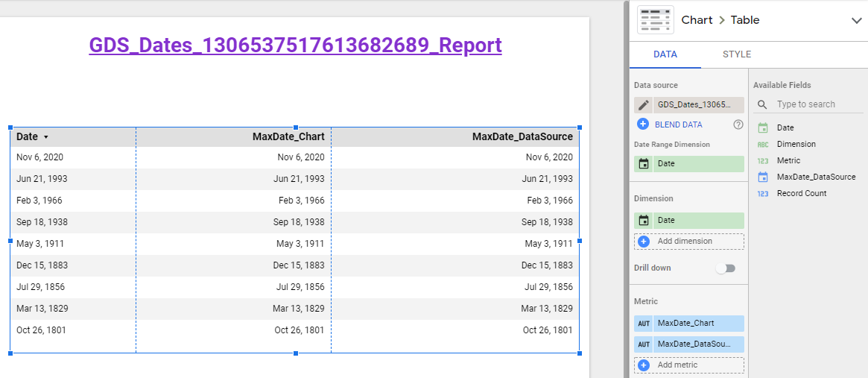The height and width of the screenshot is (378, 868).
Task: Open the GDS_Dates report title link
Action: 296,45
